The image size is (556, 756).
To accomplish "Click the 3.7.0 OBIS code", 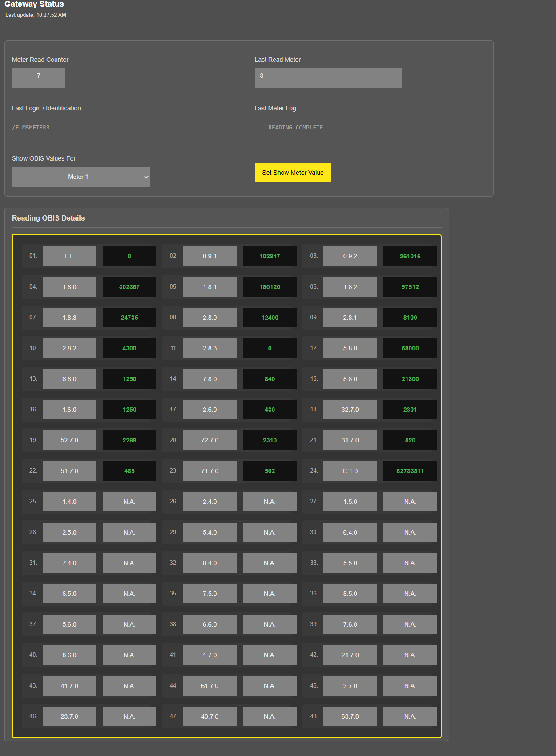I will coord(350,686).
